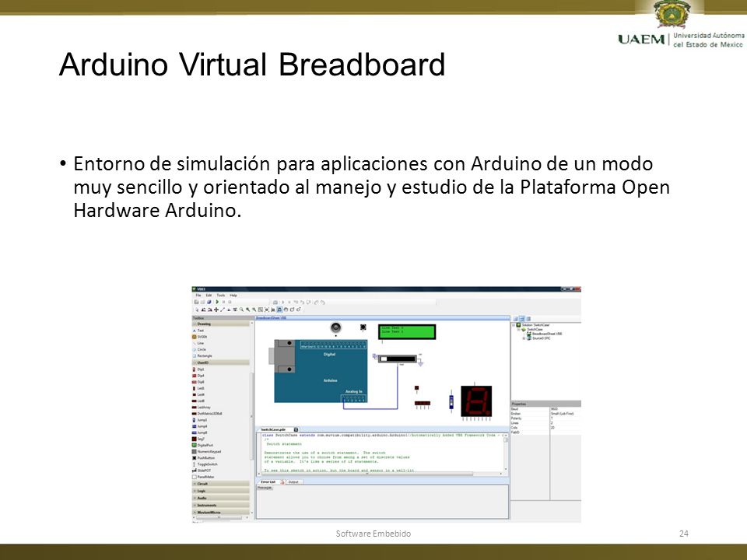Pick the Led8 component

(x=198, y=401)
